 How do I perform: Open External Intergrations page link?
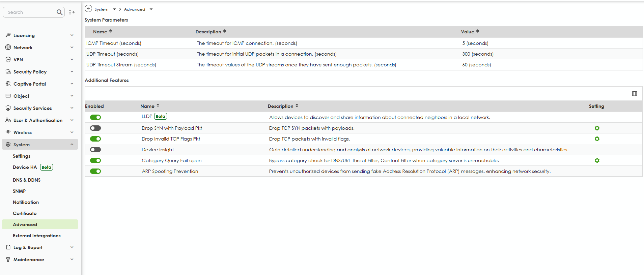(x=37, y=236)
